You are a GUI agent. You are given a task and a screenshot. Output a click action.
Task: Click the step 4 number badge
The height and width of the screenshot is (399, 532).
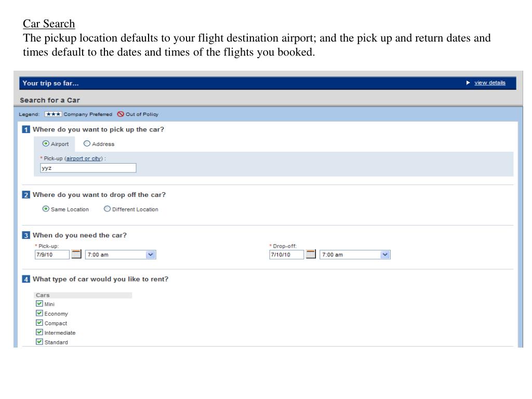(26, 279)
